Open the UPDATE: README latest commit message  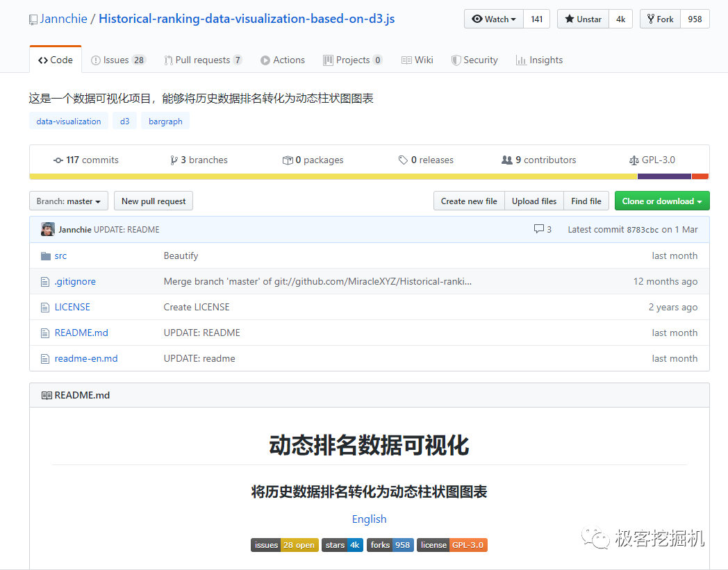(x=126, y=230)
